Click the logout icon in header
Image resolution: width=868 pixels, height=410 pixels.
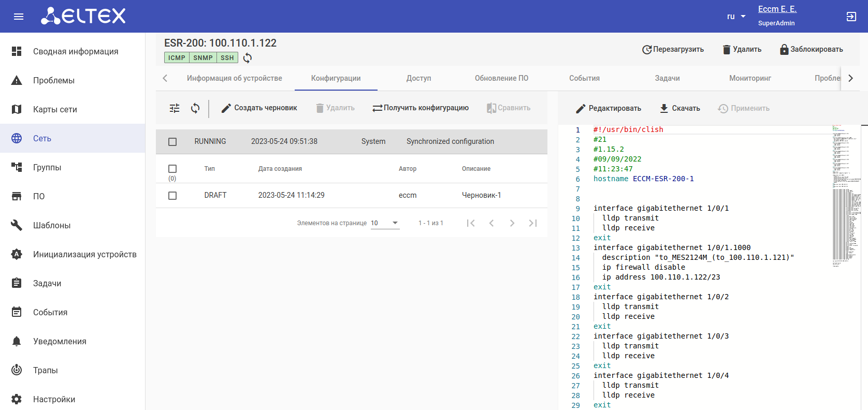[x=851, y=17]
